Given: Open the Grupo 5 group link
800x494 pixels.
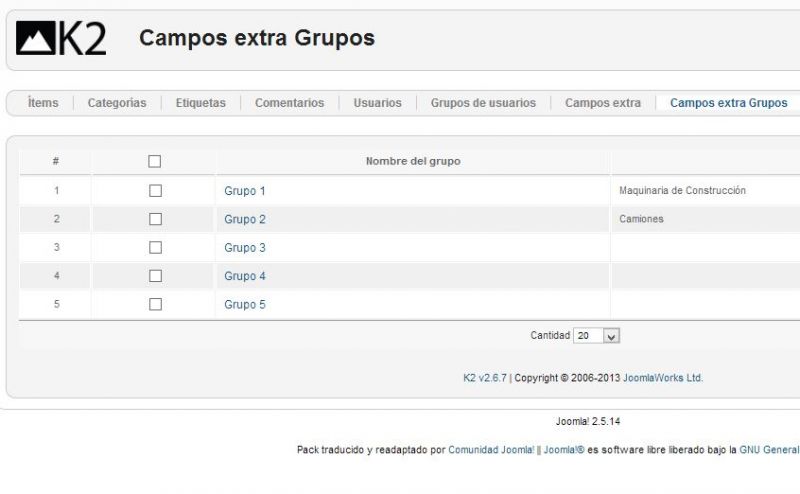Looking at the screenshot, I should click(245, 305).
